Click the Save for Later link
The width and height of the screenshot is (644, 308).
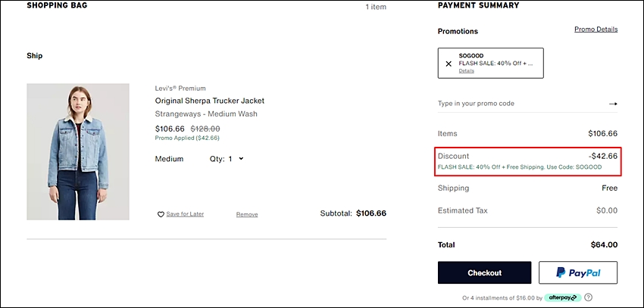click(185, 214)
